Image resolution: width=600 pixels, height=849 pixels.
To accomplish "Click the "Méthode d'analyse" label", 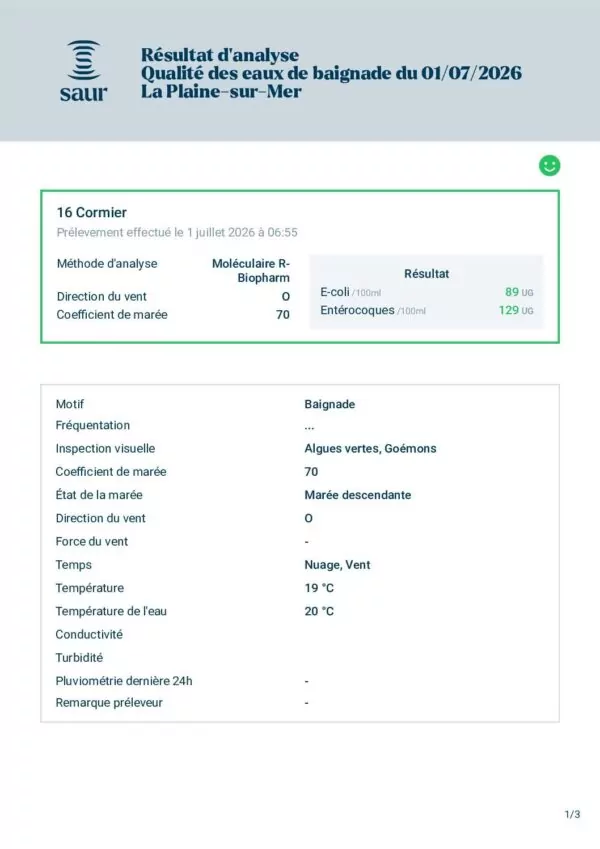I will coord(107,264).
